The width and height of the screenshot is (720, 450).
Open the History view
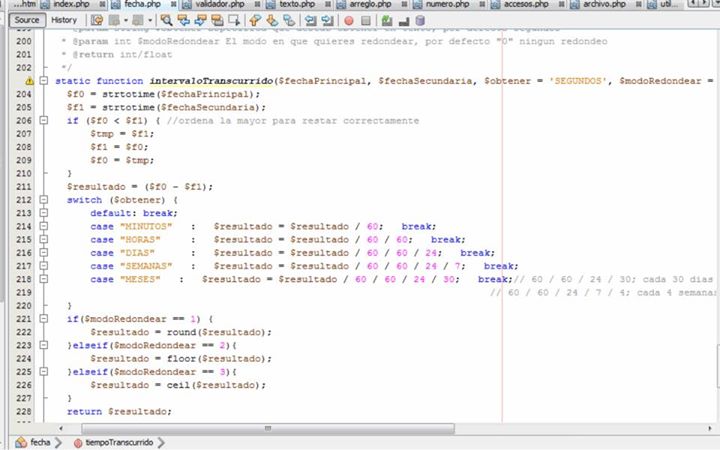coord(63,20)
